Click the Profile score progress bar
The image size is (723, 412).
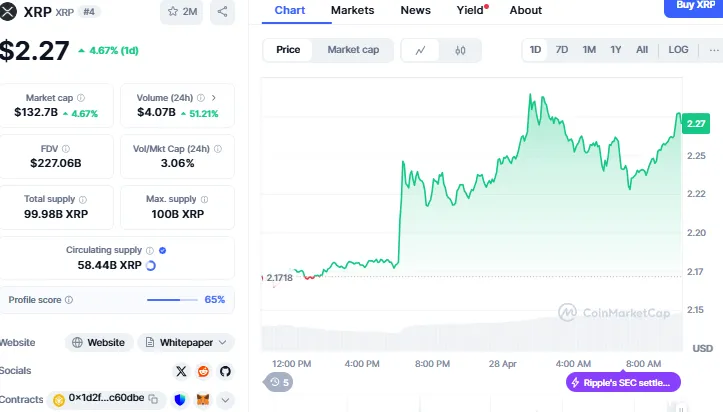(172, 299)
